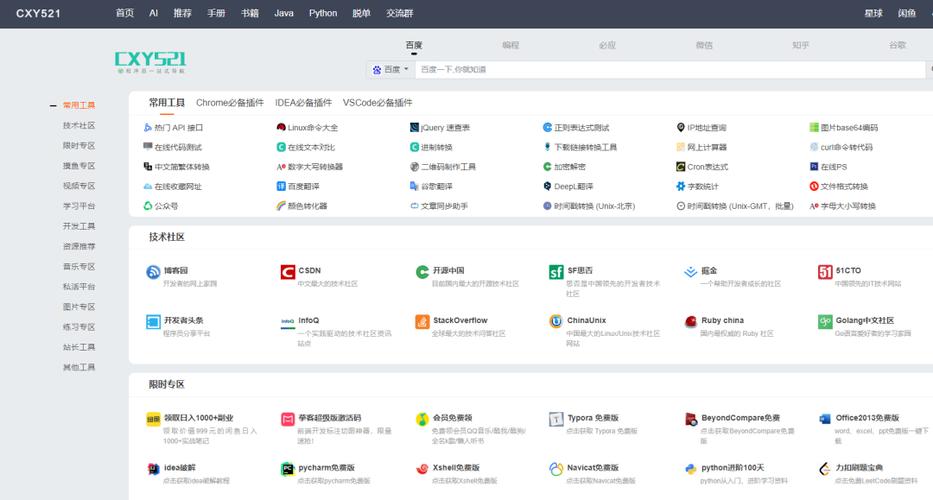The height and width of the screenshot is (500, 933).
Task: Click the pycharm免费版 PC icon
Action: 287,470
